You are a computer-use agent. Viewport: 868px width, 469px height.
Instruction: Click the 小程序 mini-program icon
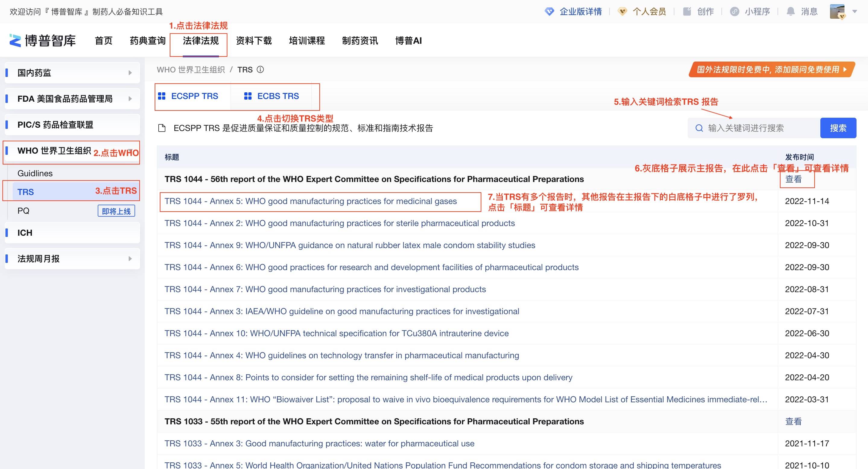[735, 12]
